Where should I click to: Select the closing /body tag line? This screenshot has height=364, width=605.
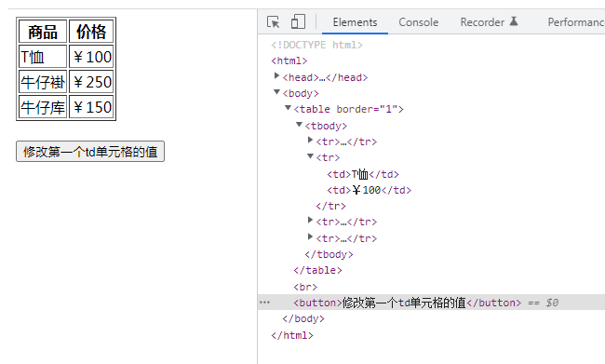(x=303, y=318)
